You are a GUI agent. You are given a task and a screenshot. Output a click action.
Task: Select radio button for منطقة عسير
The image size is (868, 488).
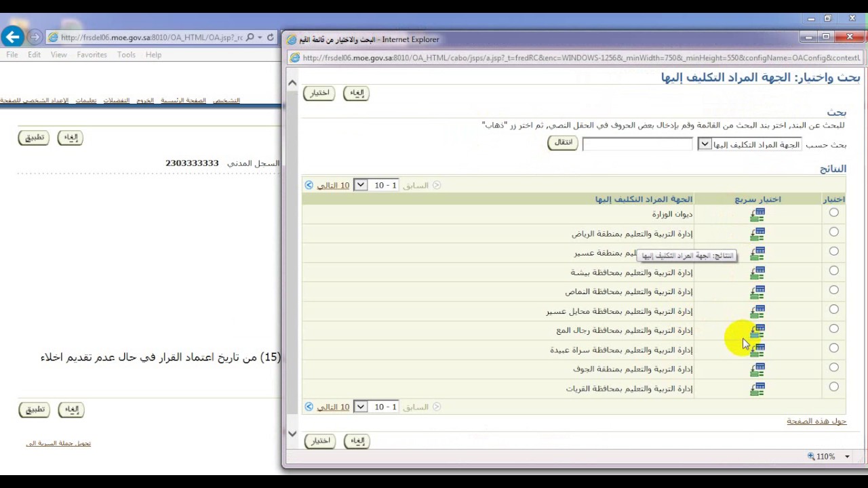click(833, 251)
